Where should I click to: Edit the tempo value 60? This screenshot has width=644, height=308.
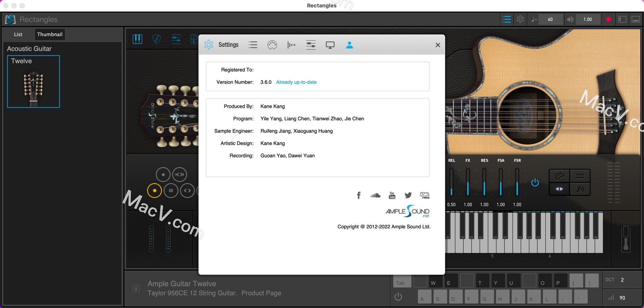(550, 19)
